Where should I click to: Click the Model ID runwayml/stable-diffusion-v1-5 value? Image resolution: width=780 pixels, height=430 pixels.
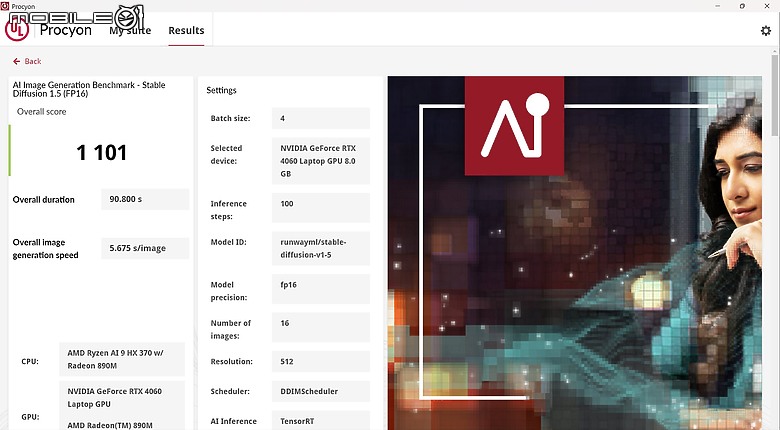(321, 248)
